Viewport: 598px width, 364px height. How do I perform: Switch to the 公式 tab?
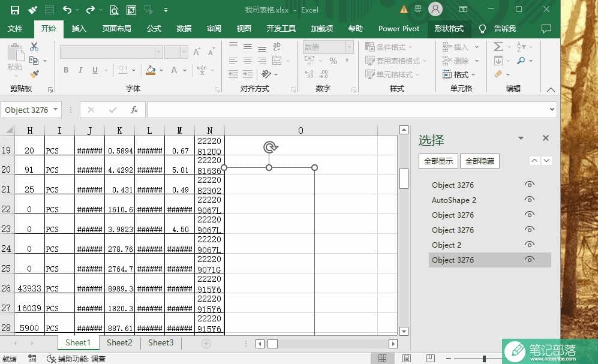[x=154, y=29]
